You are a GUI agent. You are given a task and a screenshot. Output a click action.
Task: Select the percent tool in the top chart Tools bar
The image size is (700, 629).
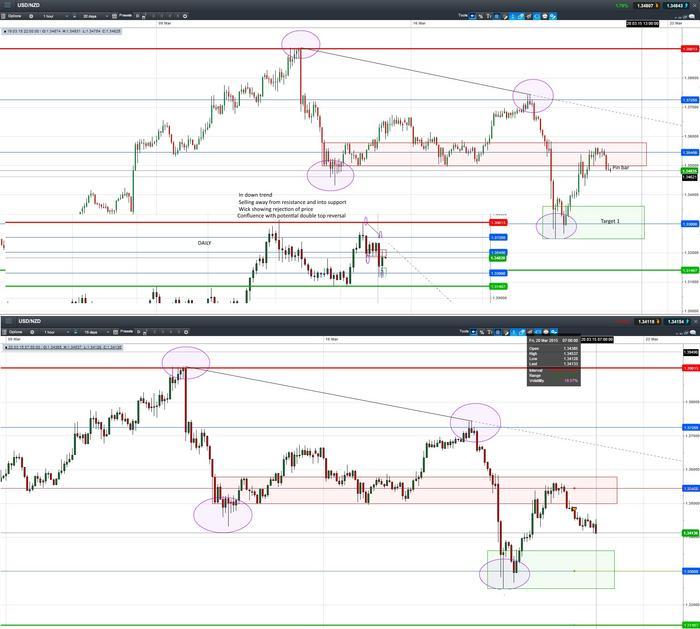(481, 16)
